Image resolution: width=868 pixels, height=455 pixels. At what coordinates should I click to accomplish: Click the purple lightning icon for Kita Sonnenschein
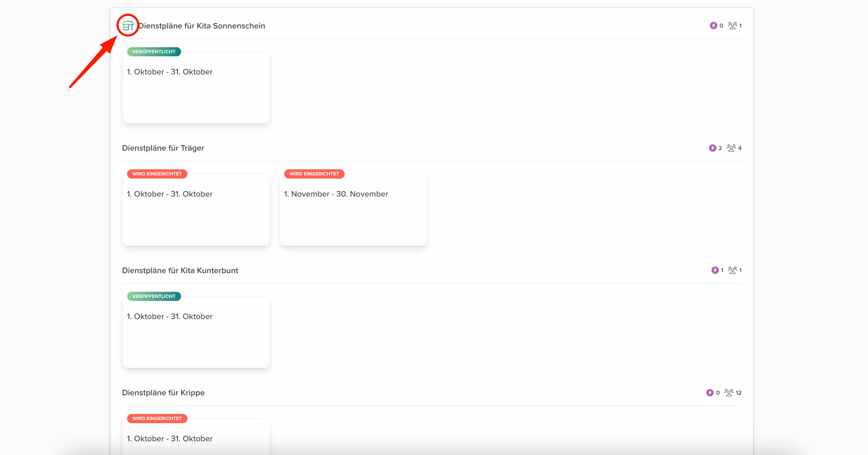click(x=713, y=26)
